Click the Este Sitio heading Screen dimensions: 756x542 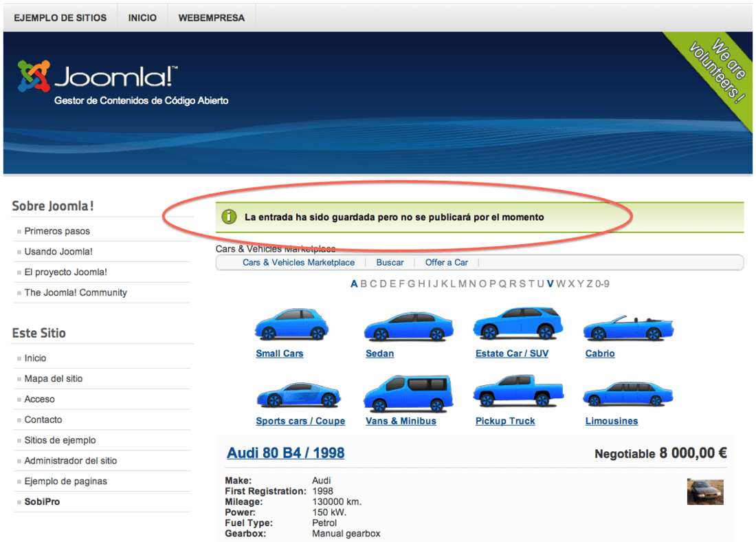38,333
